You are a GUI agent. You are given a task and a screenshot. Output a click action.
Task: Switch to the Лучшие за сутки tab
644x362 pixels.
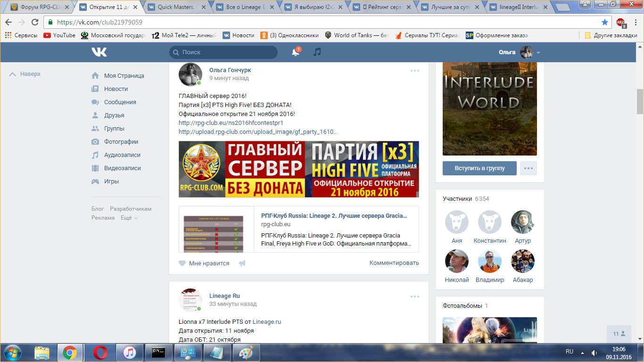click(x=451, y=7)
